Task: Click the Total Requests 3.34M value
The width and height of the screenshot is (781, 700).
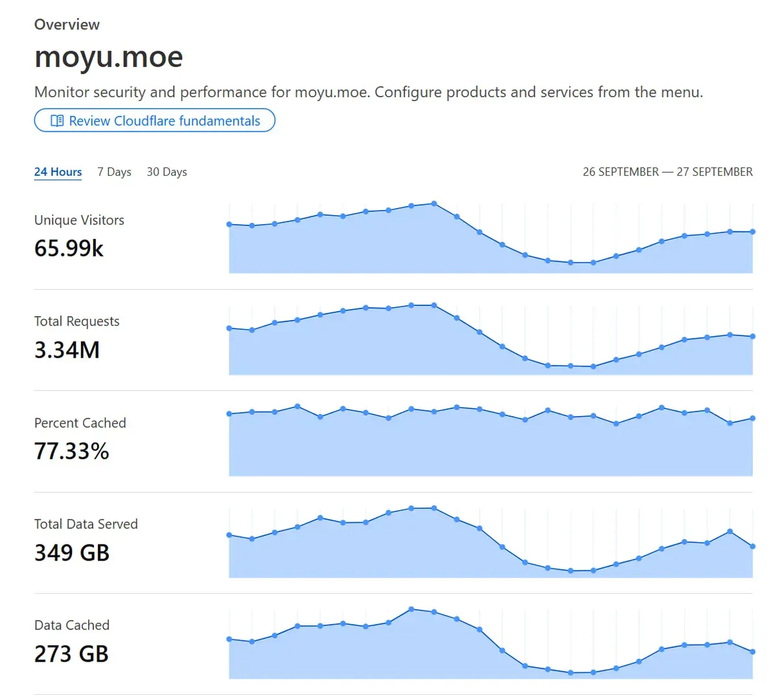Action: pos(67,350)
